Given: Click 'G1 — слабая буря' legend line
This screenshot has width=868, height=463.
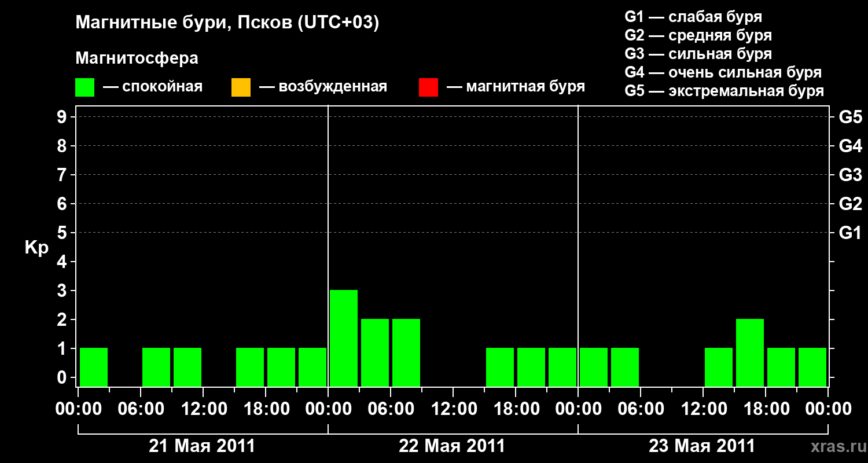Looking at the screenshot, I should (x=693, y=17).
